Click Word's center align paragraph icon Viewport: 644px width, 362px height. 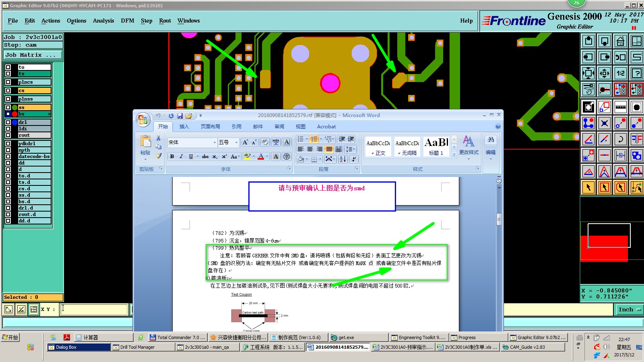pyautogui.click(x=310, y=149)
